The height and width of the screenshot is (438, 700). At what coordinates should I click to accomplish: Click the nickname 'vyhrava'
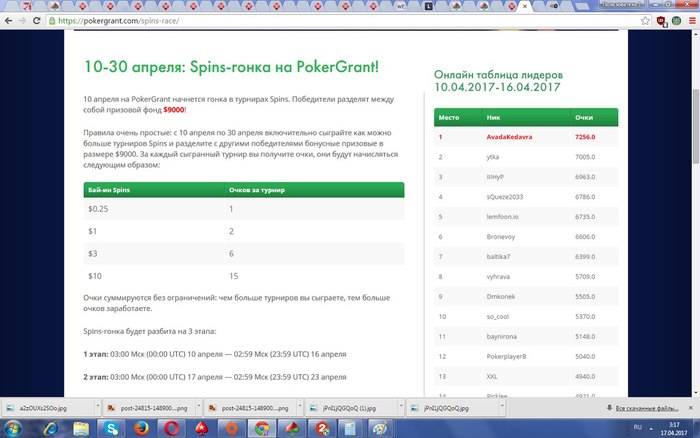point(498,277)
